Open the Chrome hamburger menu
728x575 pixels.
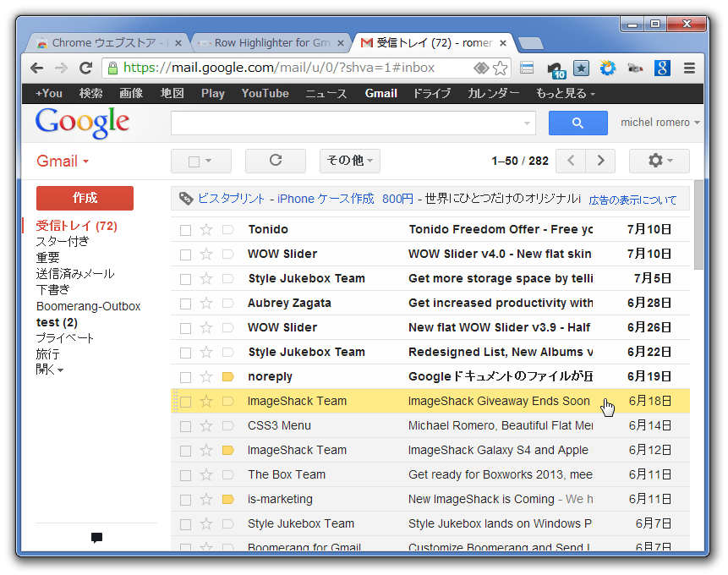pyautogui.click(x=689, y=68)
